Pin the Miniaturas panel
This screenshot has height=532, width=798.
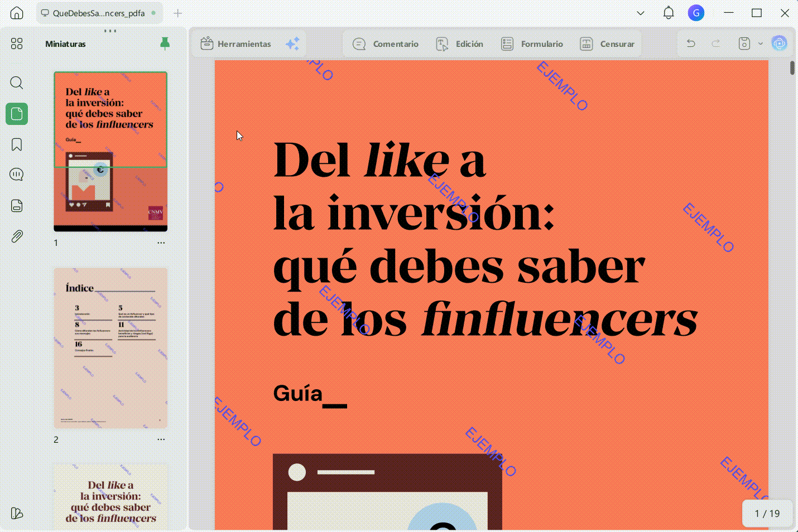165,43
